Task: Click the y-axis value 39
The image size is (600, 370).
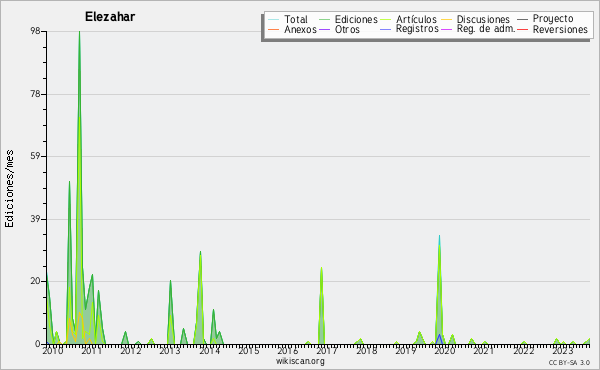Action: pos(35,219)
